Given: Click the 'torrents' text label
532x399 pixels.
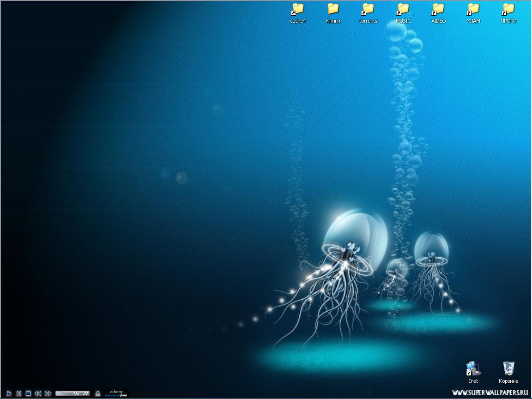Looking at the screenshot, I should [368, 21].
